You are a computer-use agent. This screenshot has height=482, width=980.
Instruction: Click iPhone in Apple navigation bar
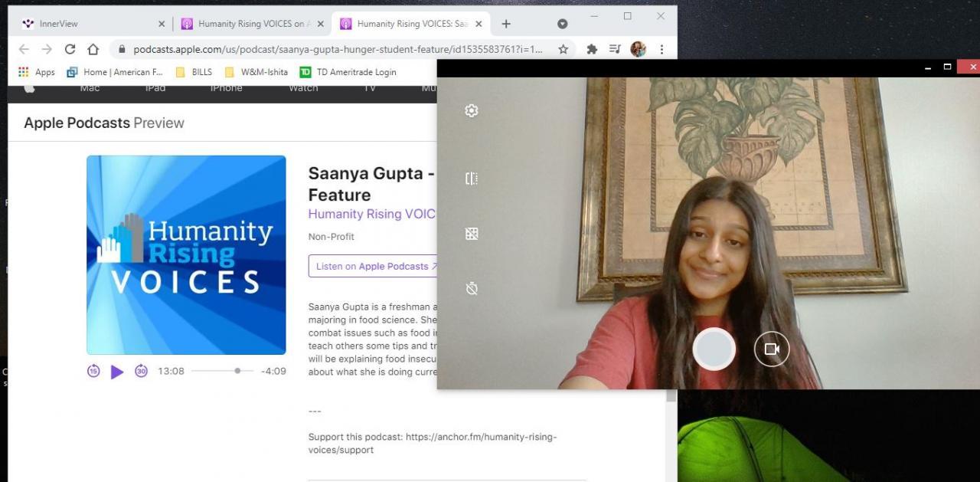(226, 89)
